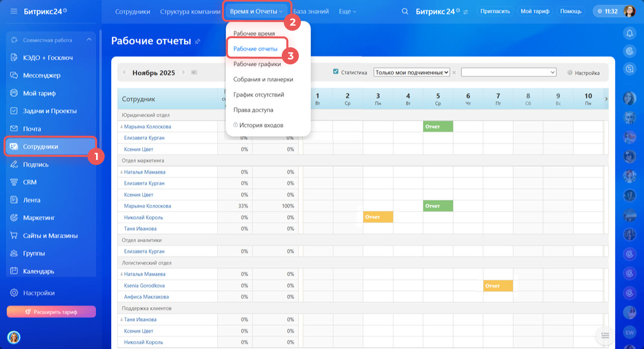
Task: Click the Пригласить button
Action: click(x=495, y=11)
